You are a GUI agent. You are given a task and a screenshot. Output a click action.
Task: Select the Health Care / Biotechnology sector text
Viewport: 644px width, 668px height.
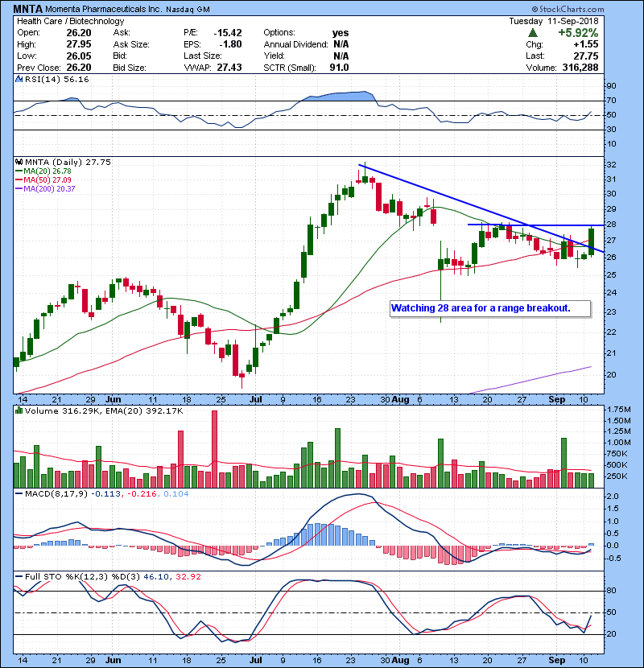(70, 21)
